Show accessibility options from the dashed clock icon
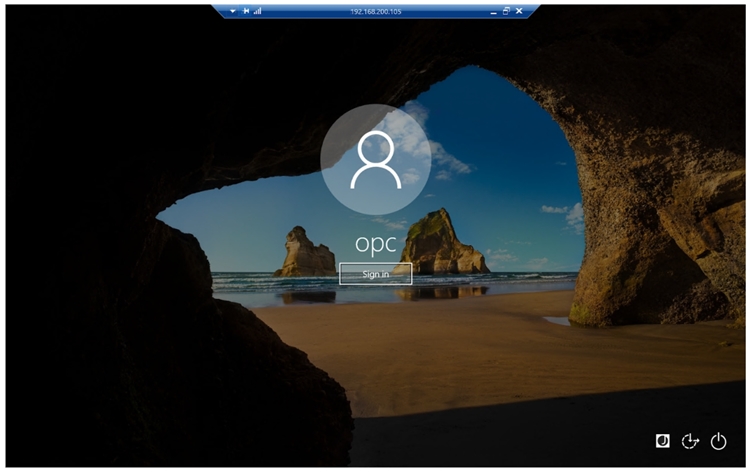 pyautogui.click(x=689, y=441)
